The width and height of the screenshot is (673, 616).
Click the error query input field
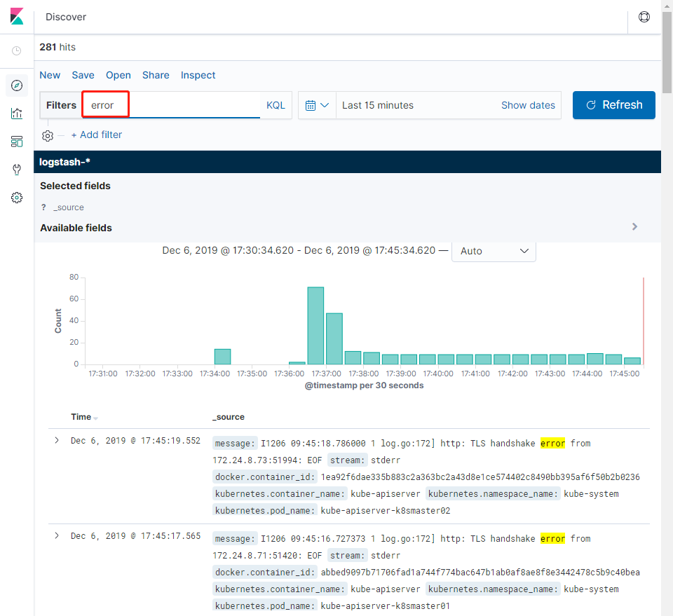click(x=171, y=105)
